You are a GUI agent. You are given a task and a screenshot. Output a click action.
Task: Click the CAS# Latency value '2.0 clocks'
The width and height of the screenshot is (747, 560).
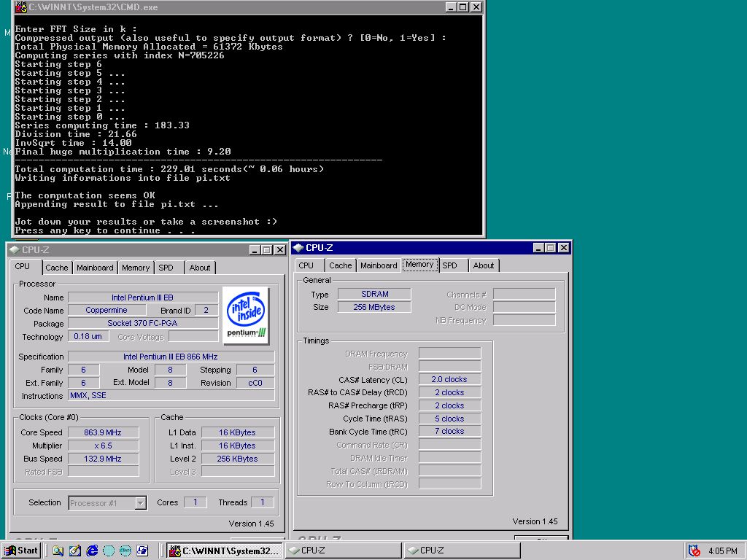coord(449,379)
